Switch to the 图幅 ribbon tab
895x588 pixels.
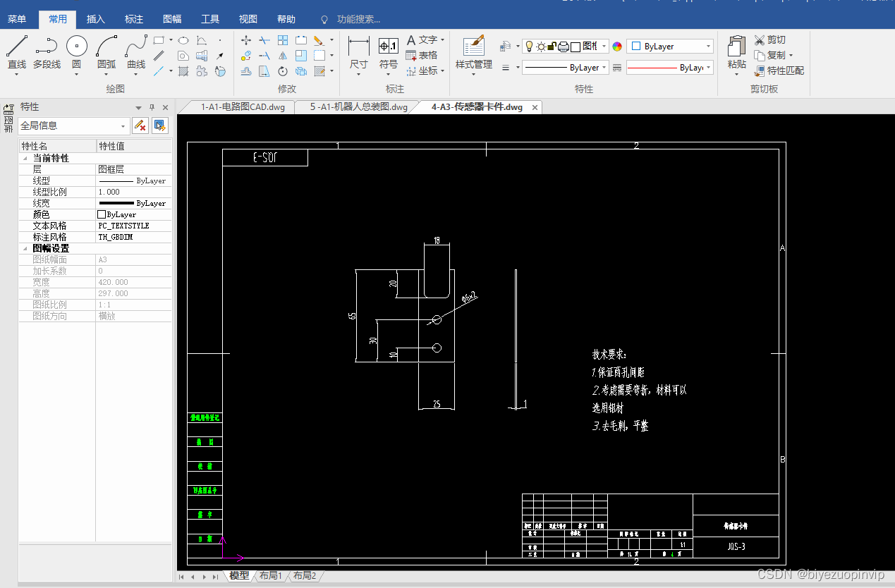pyautogui.click(x=172, y=20)
